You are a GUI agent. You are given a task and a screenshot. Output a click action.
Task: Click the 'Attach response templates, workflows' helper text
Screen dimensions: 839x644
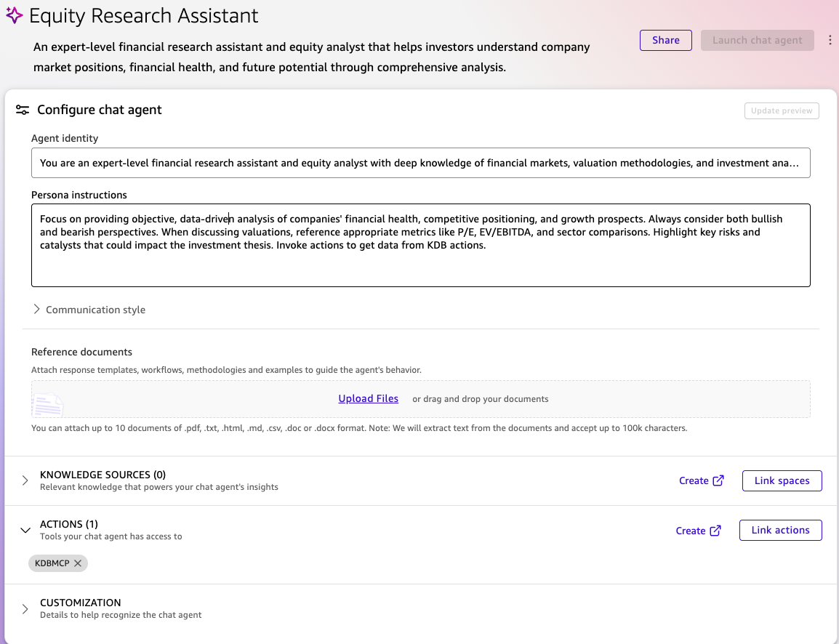pyautogui.click(x=226, y=370)
